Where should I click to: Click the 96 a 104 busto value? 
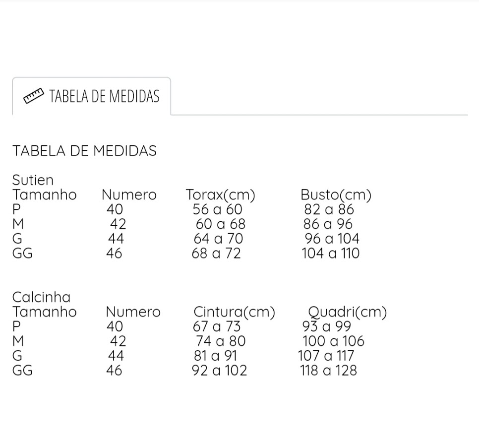(x=332, y=239)
